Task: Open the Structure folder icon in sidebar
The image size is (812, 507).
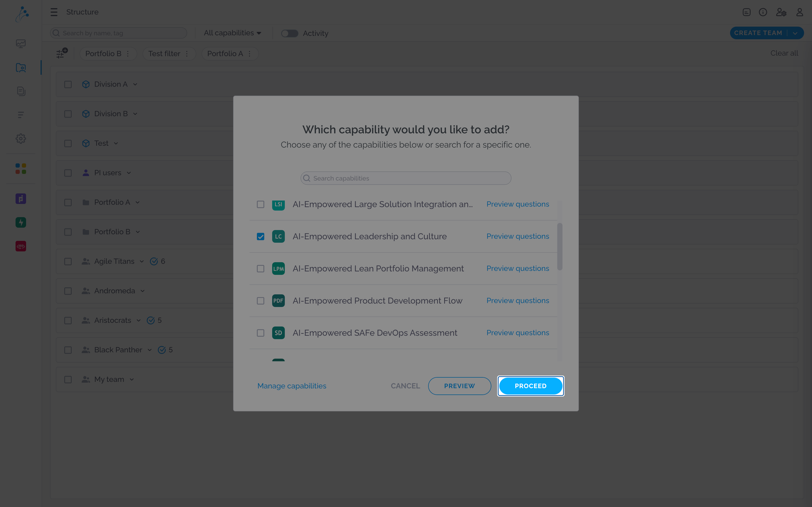Action: [x=21, y=68]
